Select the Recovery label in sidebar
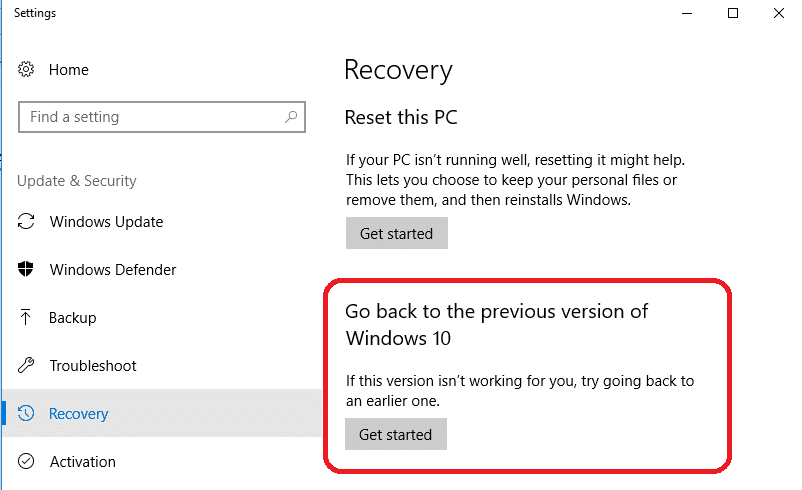Screen dimensions: 802x490 (79, 414)
